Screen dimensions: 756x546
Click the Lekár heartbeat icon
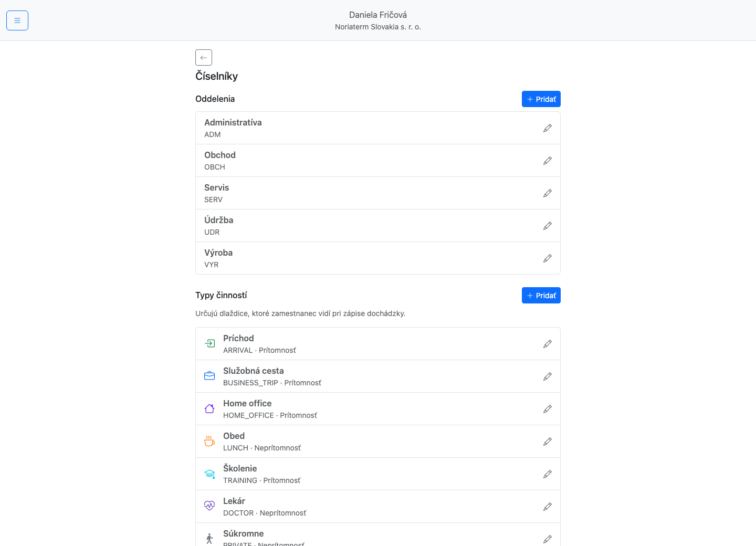pos(209,506)
